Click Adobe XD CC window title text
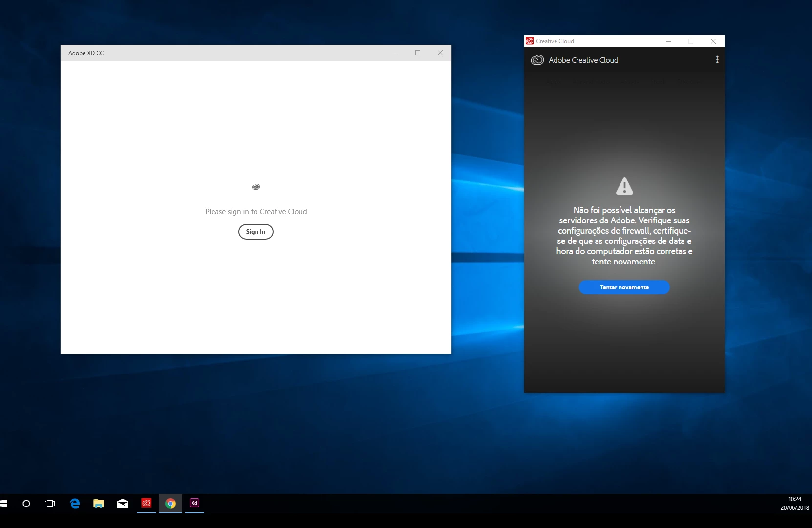 coord(86,53)
